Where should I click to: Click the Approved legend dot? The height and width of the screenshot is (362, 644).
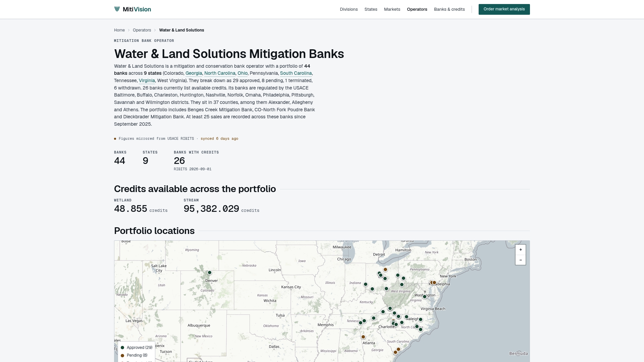[x=122, y=348]
